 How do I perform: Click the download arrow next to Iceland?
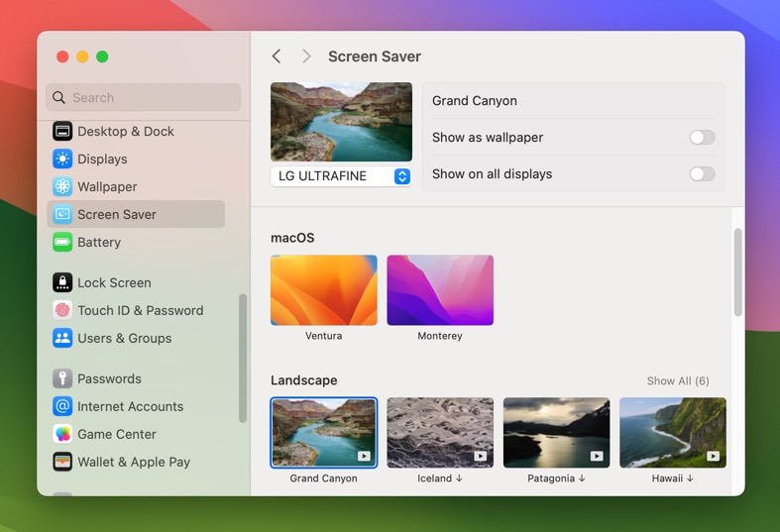pyautogui.click(x=459, y=479)
